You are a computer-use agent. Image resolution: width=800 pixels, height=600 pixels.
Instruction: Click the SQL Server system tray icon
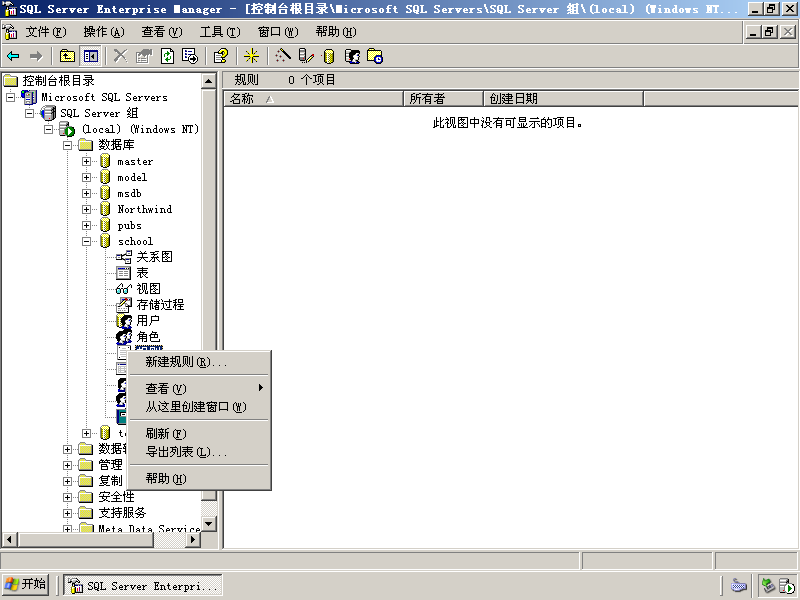click(787, 585)
